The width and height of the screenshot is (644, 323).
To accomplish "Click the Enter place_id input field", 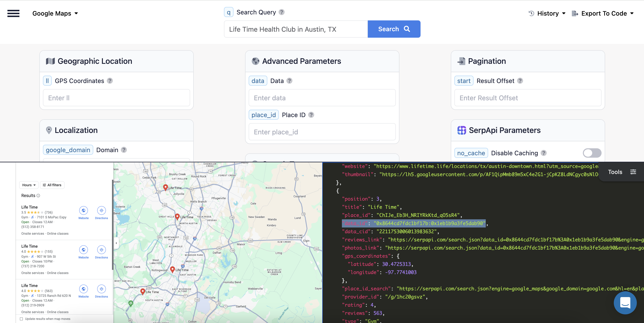I will [x=322, y=132].
